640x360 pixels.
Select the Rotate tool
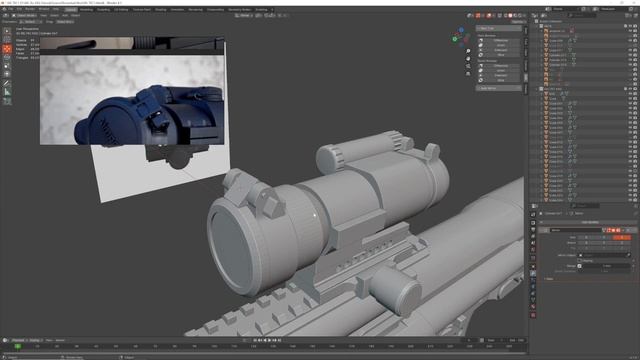coord(7,58)
